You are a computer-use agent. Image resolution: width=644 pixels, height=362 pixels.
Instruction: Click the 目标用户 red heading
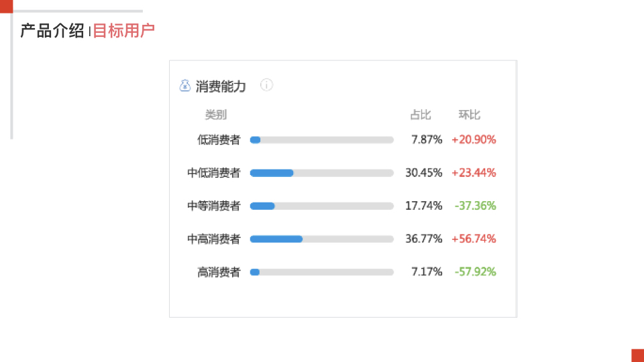pyautogui.click(x=123, y=31)
